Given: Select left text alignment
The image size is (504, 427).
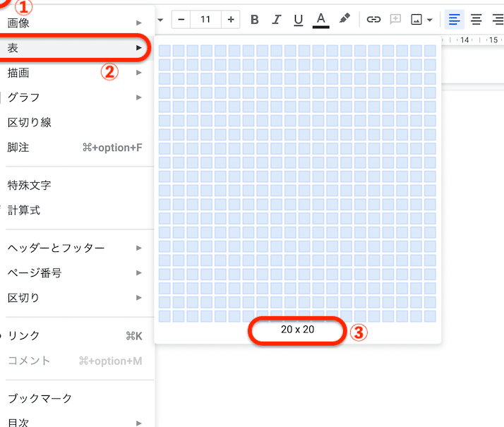Looking at the screenshot, I should click(x=454, y=20).
